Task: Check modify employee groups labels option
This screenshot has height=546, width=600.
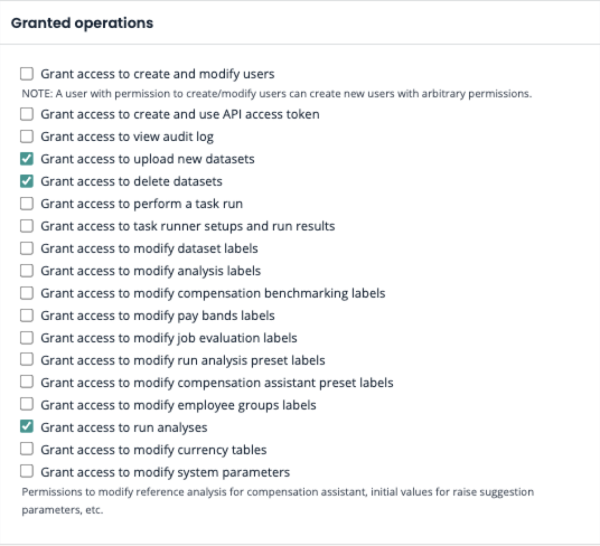Action: pyautogui.click(x=27, y=405)
